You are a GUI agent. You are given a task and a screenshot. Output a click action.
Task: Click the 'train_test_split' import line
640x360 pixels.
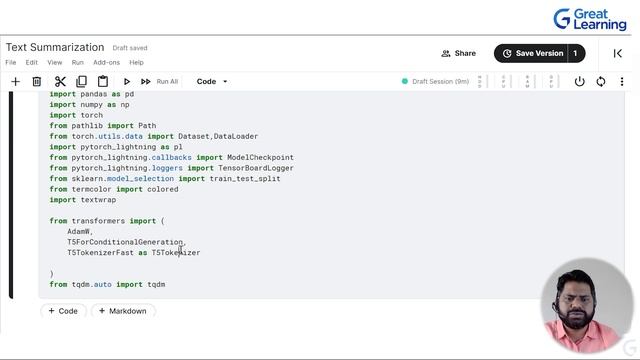coord(165,179)
